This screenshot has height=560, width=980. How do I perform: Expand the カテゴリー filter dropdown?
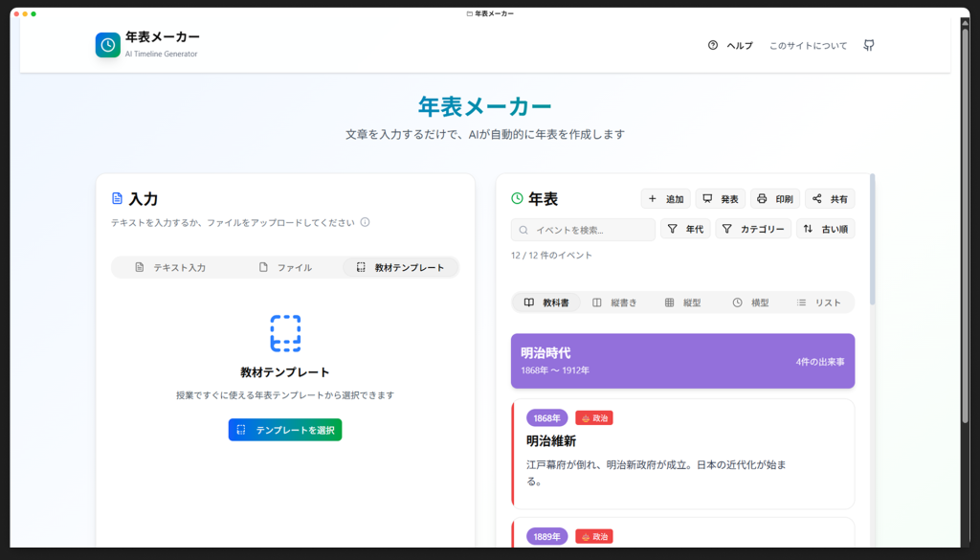(753, 229)
